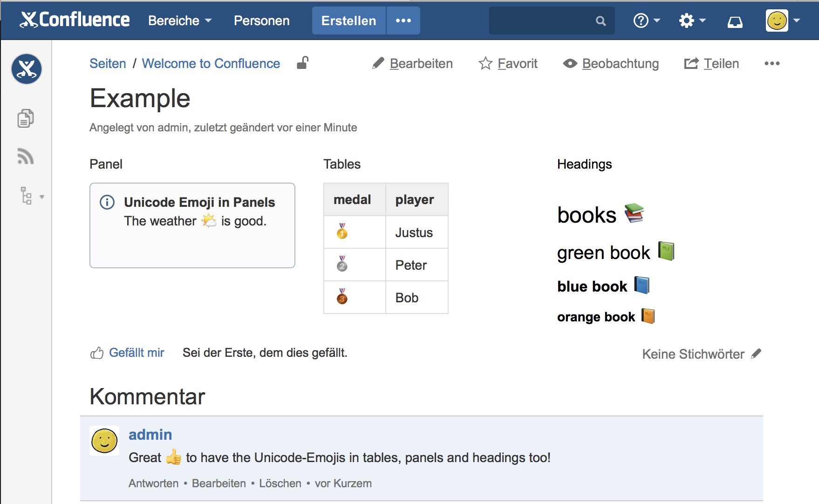Open the help question mark dropdown

pyautogui.click(x=646, y=20)
